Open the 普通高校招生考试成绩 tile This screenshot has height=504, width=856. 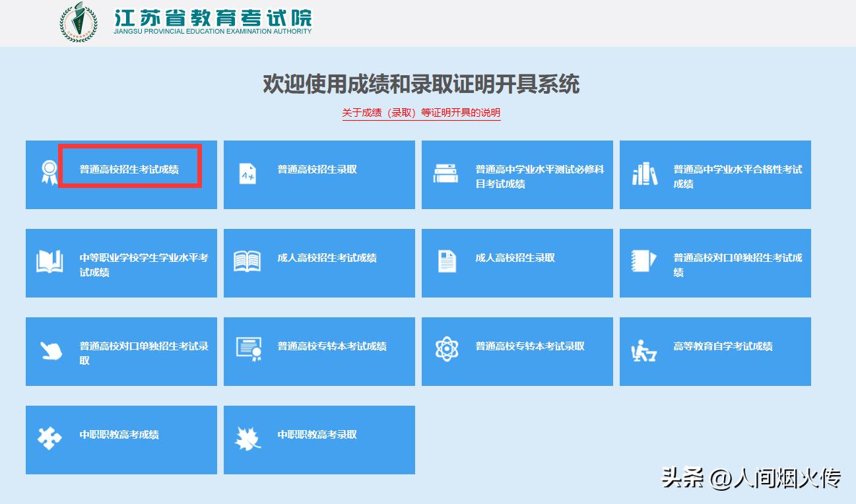[x=121, y=174]
